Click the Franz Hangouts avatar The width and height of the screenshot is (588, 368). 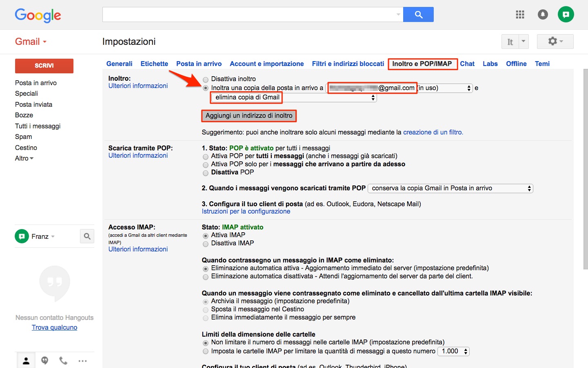[x=22, y=236]
